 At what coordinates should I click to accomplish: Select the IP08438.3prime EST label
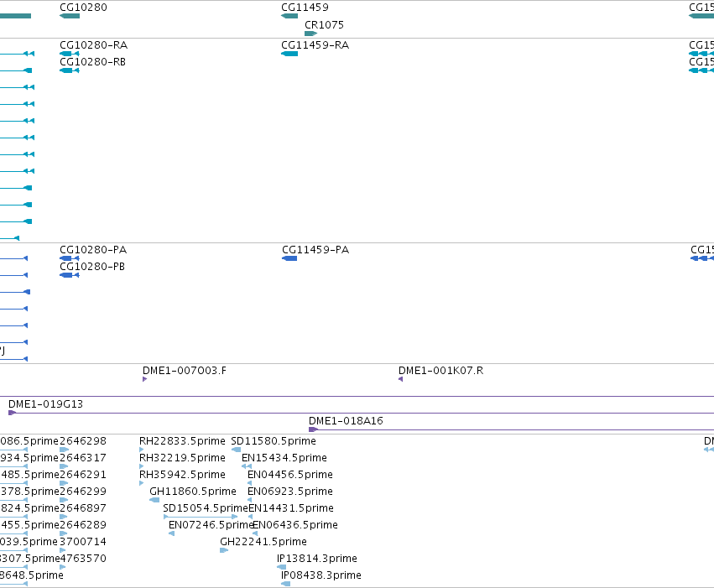[x=321, y=575]
